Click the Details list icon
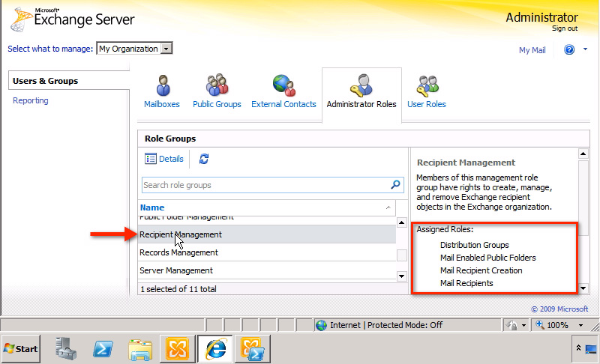The width and height of the screenshot is (600, 364). click(x=151, y=159)
